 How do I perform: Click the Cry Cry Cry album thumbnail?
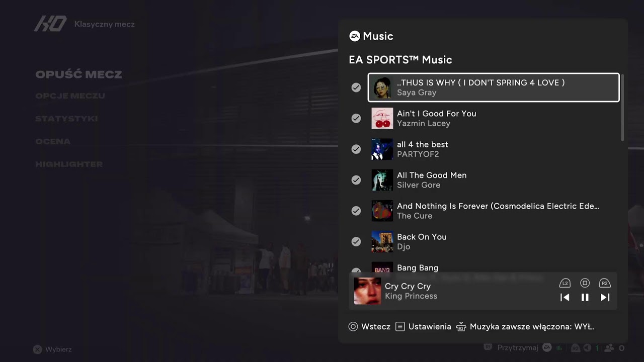[367, 291]
